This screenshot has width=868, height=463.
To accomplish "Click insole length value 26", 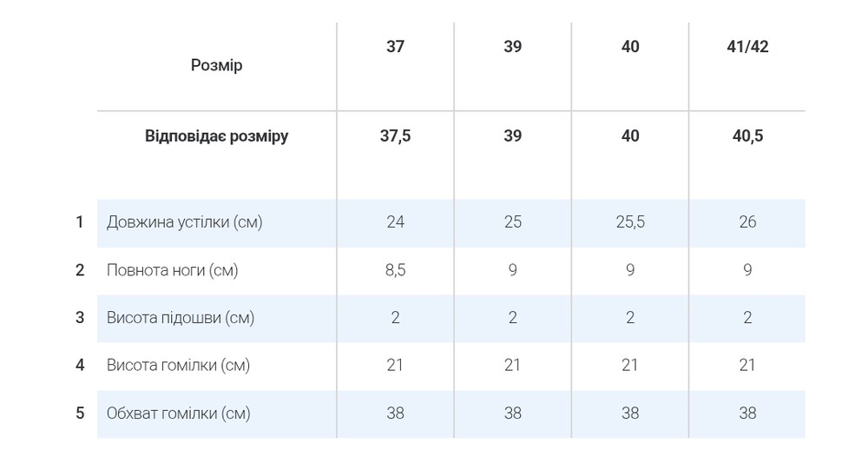I will (x=747, y=222).
